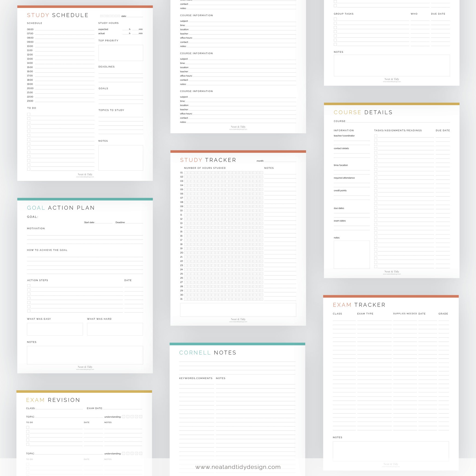Click inside the Goal Action Plan Notes box
476x476 pixels.
point(85,355)
